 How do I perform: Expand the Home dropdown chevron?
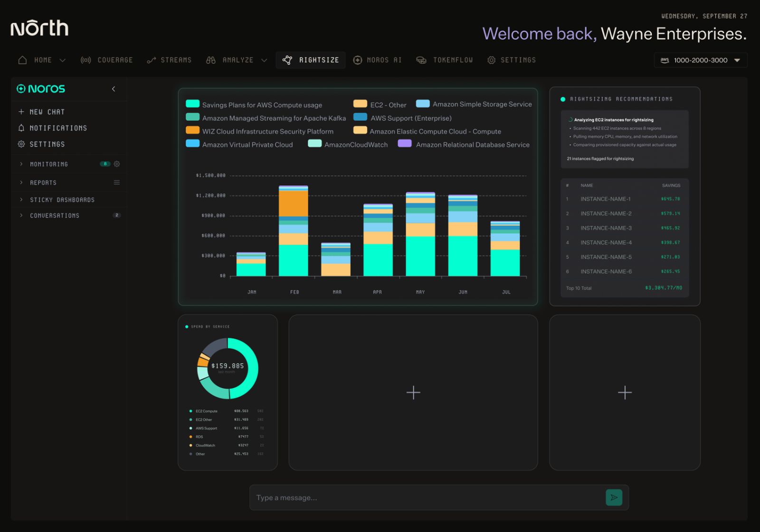tap(62, 60)
